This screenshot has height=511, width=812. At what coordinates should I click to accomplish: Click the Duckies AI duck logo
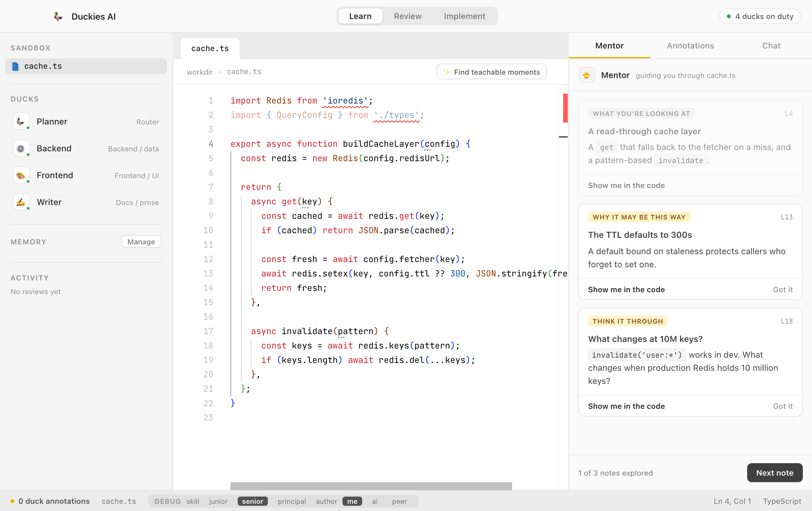(58, 16)
